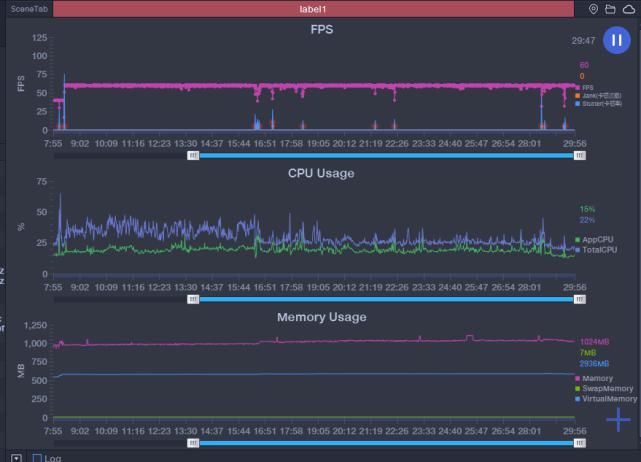Image resolution: width=641 pixels, height=462 pixels.
Task: Click the CPU Usage chart title
Action: pos(321,173)
